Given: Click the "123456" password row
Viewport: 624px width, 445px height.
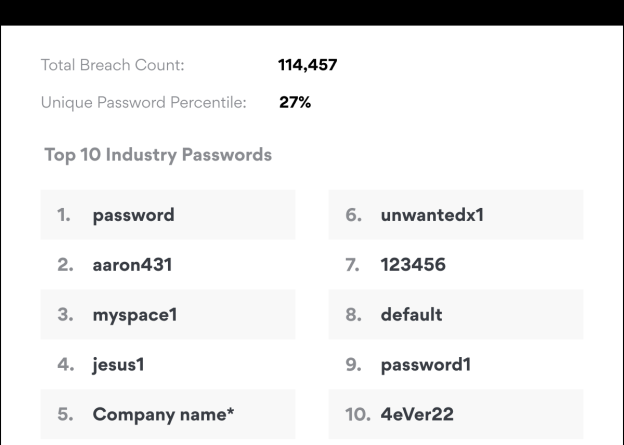Looking at the screenshot, I should point(413,265).
